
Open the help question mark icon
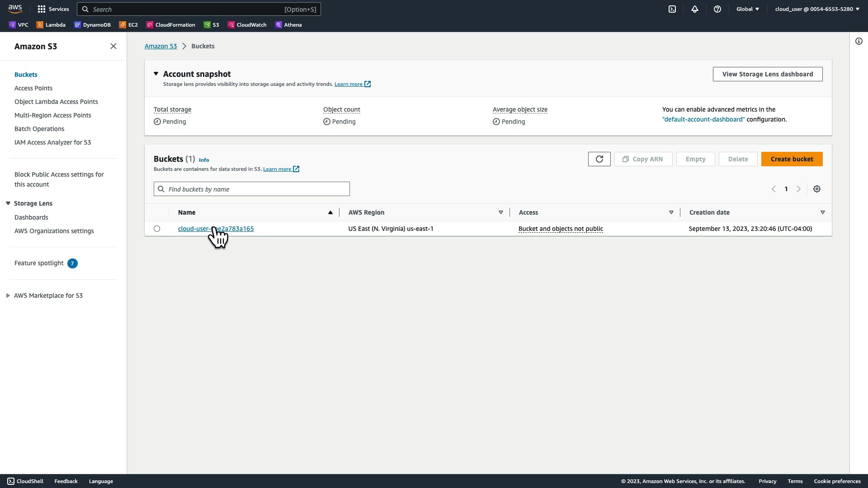click(717, 9)
